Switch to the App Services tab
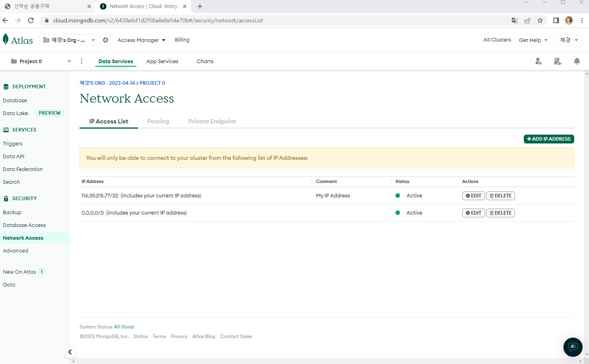Viewport: 589px width, 364px height. pyautogui.click(x=162, y=61)
